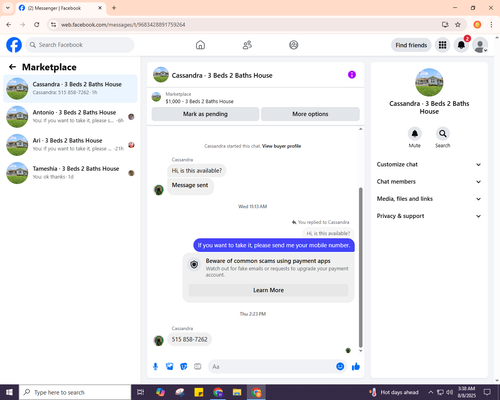Open Tameshia - 3 Beds 2 Baths House conversation

pos(70,173)
